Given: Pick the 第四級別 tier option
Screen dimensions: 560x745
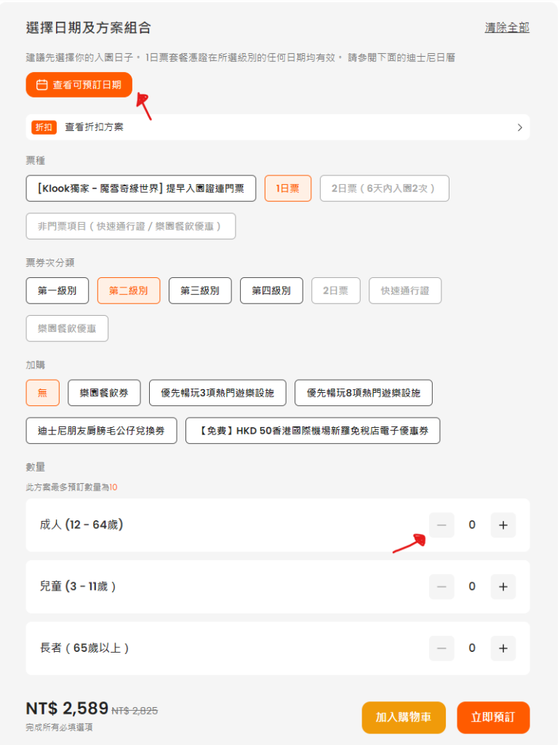Looking at the screenshot, I should (x=271, y=290).
